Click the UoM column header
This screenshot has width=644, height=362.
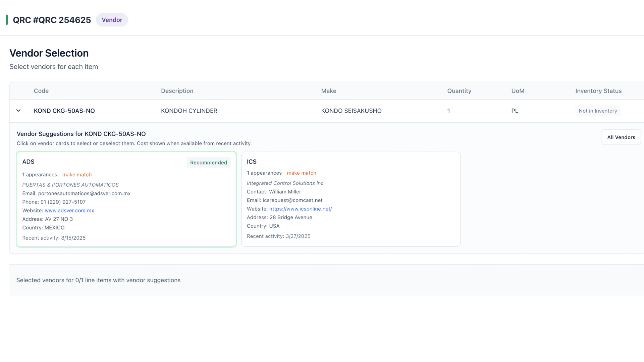coord(518,91)
